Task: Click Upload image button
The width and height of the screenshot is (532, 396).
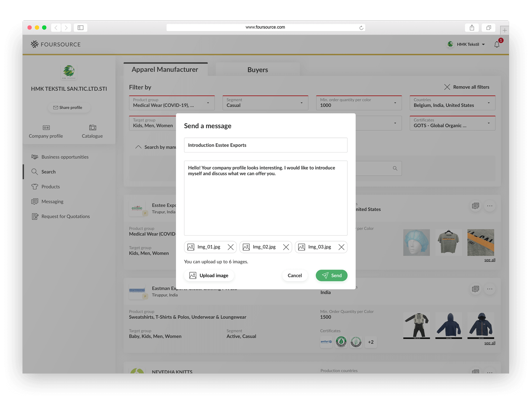Action: point(209,276)
